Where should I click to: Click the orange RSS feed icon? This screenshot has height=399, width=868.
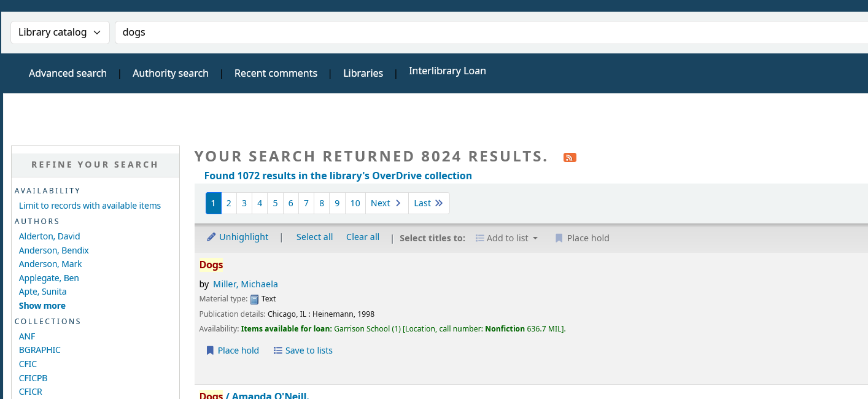(570, 158)
